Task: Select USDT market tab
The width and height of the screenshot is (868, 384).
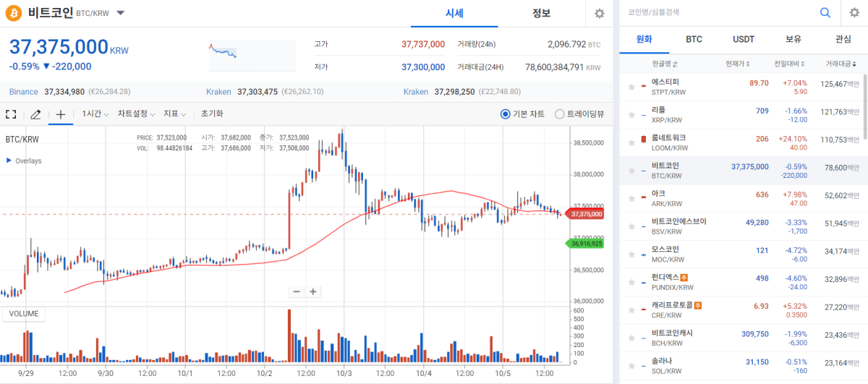Action: (744, 39)
